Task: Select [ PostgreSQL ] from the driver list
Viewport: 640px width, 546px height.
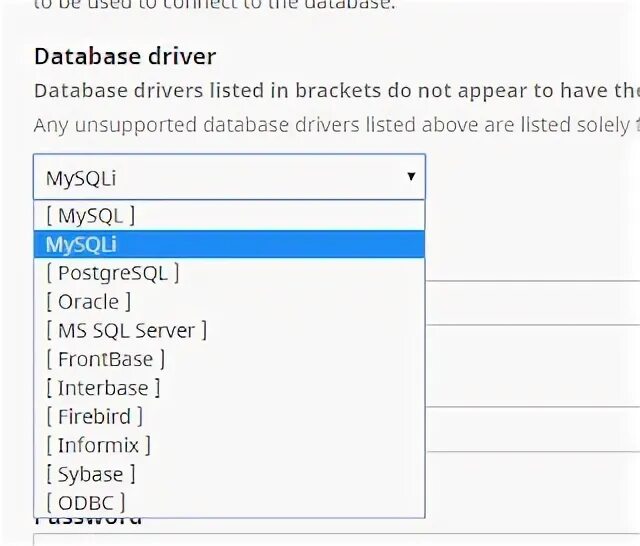Action: [x=112, y=272]
